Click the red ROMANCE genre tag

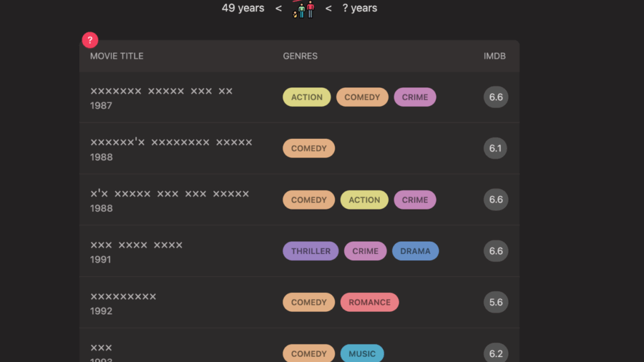click(369, 302)
